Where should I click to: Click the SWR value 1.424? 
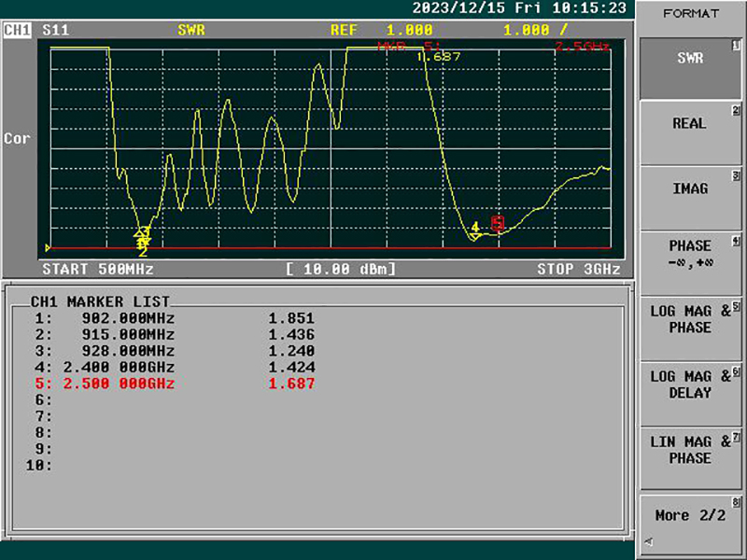click(291, 367)
